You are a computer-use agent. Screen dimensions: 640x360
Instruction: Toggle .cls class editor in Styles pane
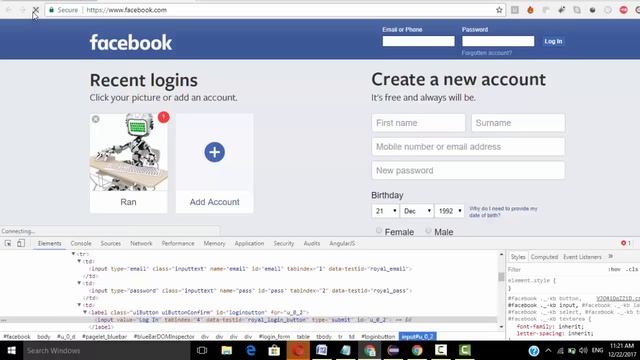coord(632,269)
